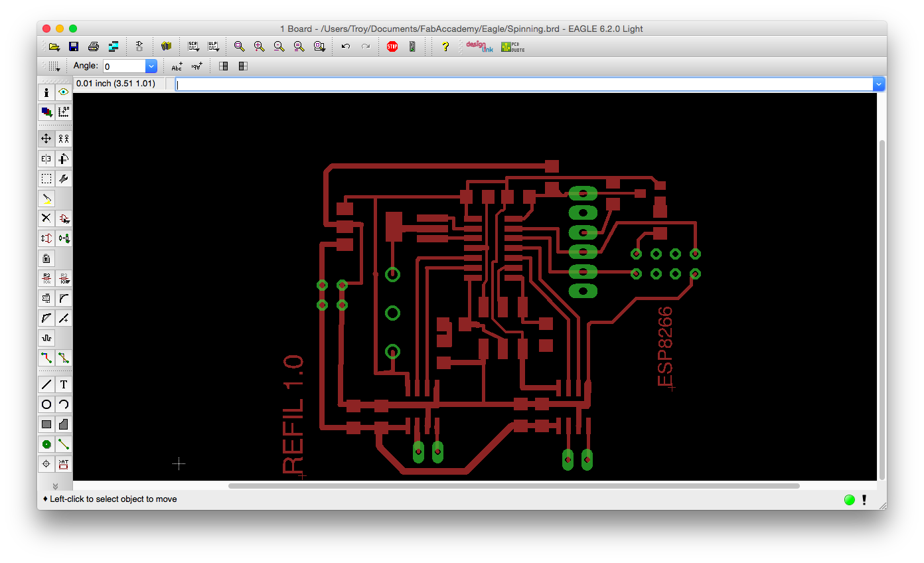The image size is (924, 563).
Task: Select the Ripup tool
Action: (x=64, y=358)
